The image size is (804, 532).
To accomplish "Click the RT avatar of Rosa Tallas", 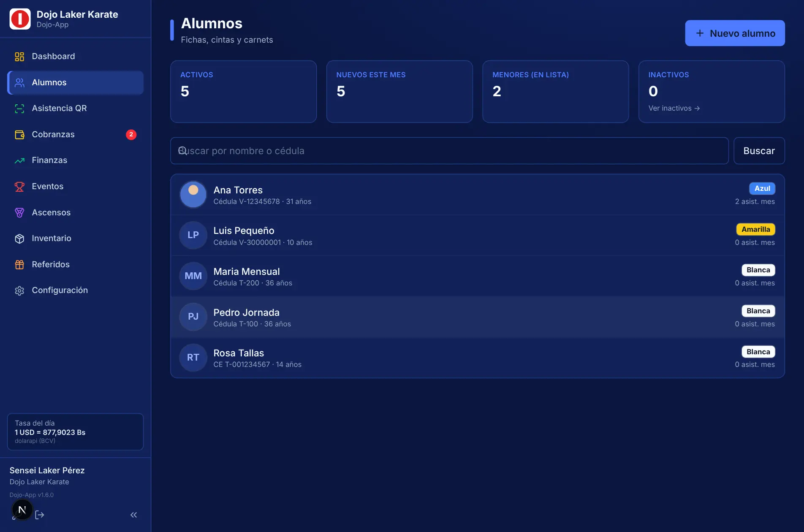I will (193, 358).
